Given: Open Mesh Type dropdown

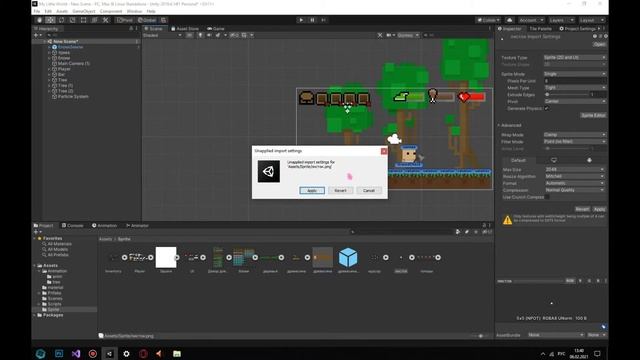Looking at the screenshot, I should tap(575, 88).
